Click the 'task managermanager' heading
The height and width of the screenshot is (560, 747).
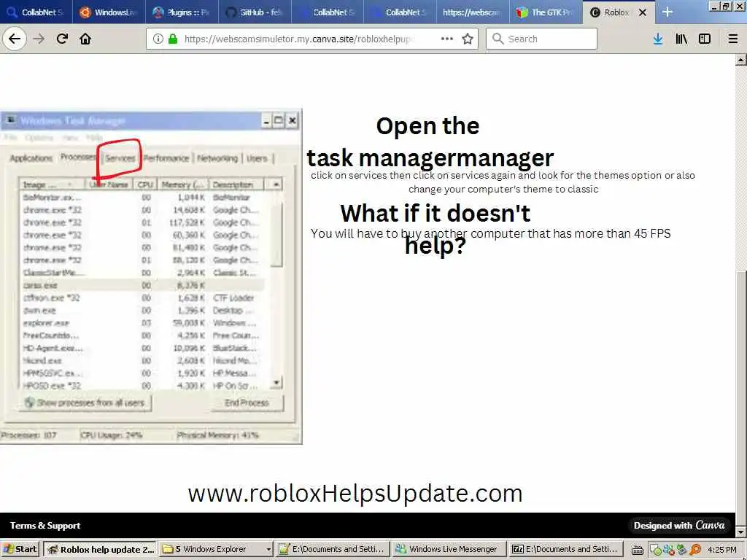click(x=430, y=157)
